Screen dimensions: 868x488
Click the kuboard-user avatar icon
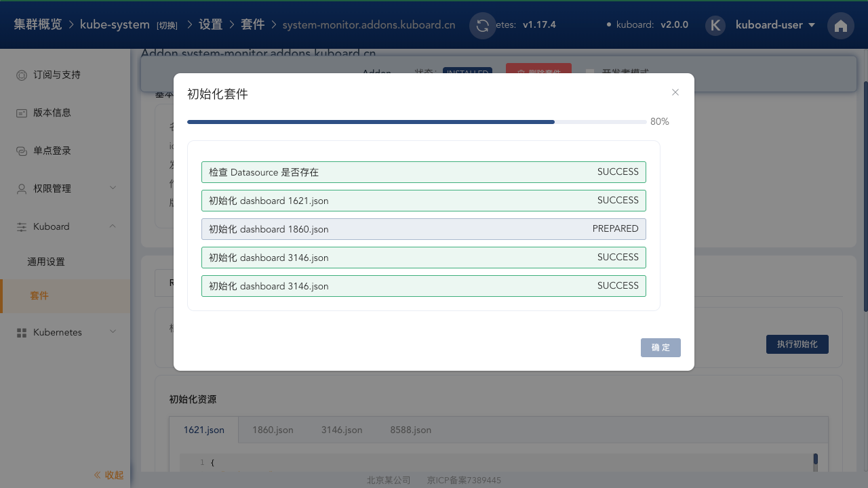point(715,26)
